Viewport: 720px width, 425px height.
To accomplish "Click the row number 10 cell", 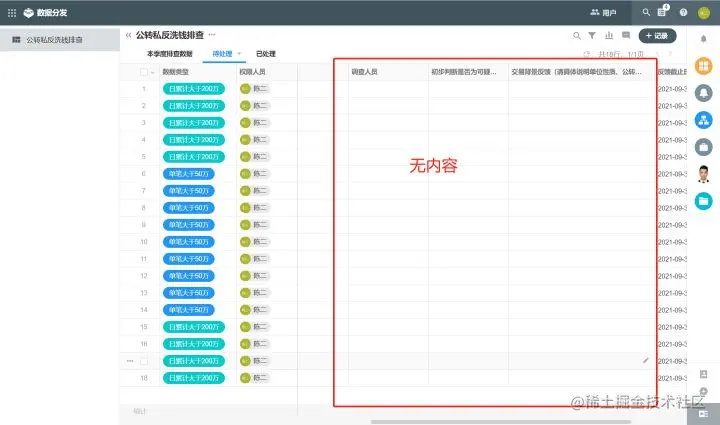I will click(144, 242).
